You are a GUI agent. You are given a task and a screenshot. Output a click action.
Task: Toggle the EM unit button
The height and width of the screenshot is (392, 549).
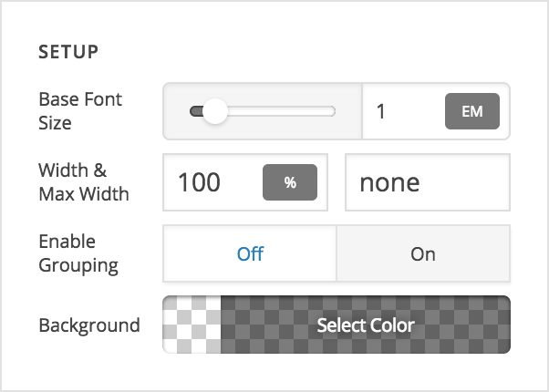click(472, 111)
